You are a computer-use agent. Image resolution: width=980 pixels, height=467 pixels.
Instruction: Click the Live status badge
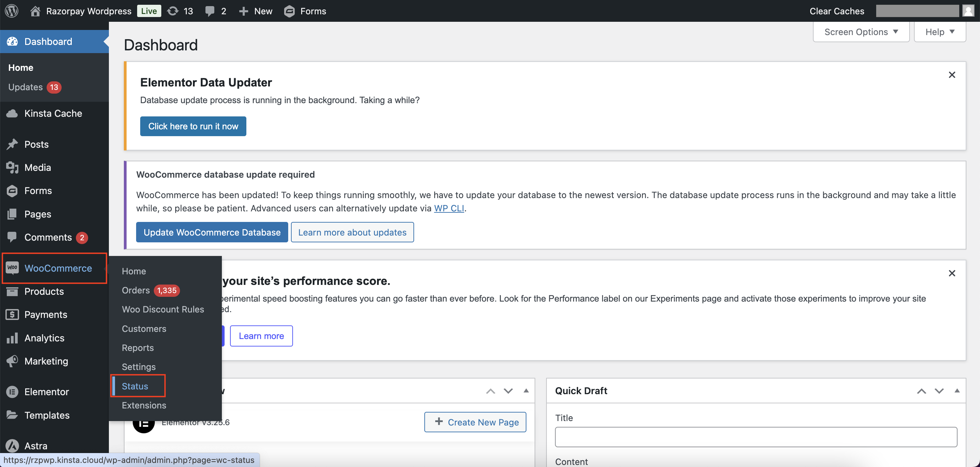click(x=149, y=11)
